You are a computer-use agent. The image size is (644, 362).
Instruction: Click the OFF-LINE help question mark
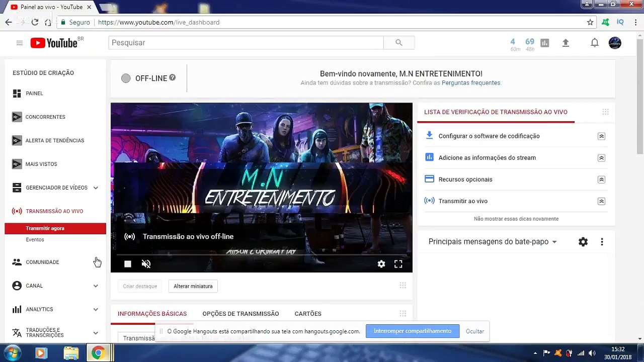173,77
